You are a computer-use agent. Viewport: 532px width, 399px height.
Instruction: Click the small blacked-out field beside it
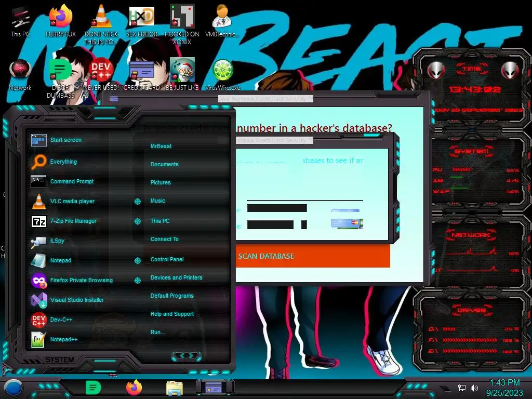(x=304, y=224)
